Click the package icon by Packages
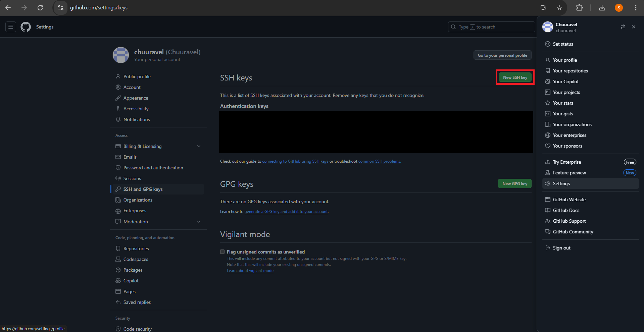Screen dimensions: 644x332 pos(118,270)
